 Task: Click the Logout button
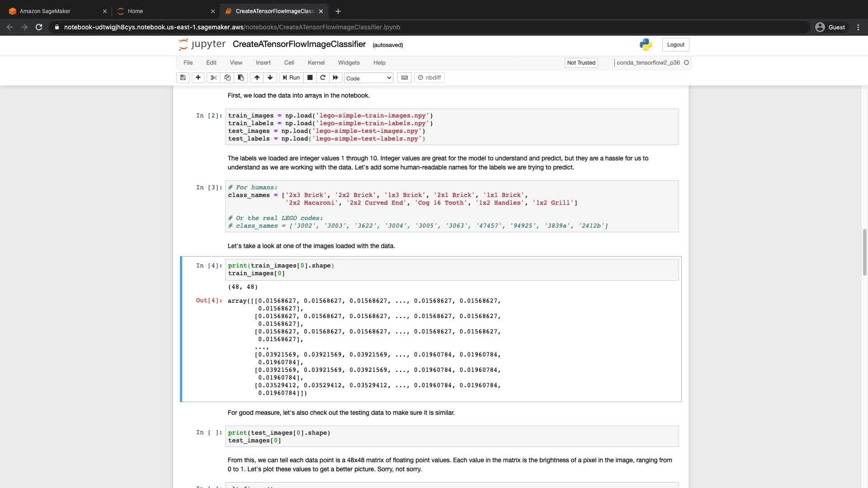click(675, 45)
